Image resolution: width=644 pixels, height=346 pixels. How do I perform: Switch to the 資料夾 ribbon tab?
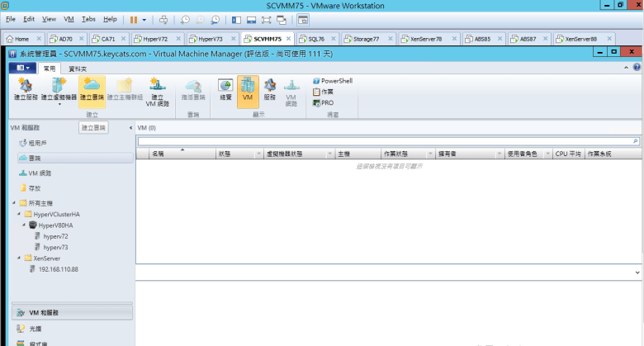[78, 69]
